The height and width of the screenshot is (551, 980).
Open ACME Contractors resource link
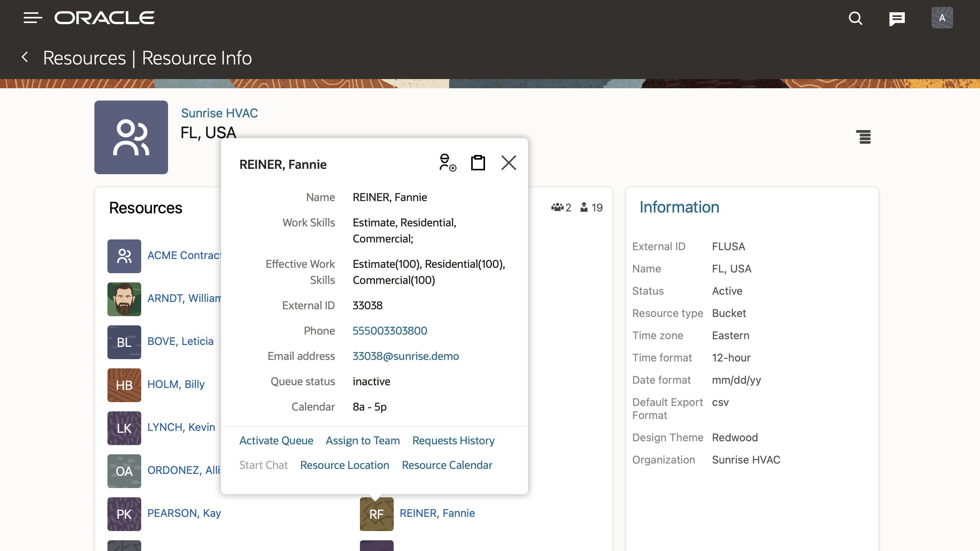(184, 255)
